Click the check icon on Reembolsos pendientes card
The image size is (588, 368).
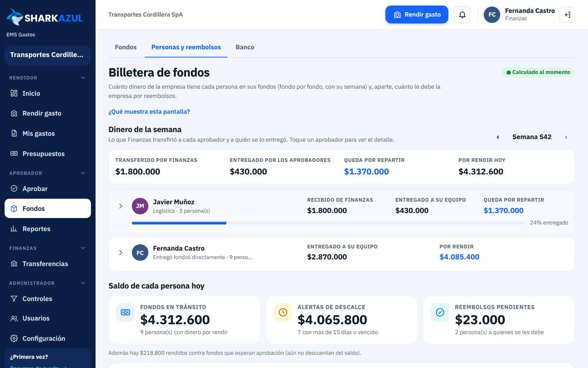click(440, 312)
